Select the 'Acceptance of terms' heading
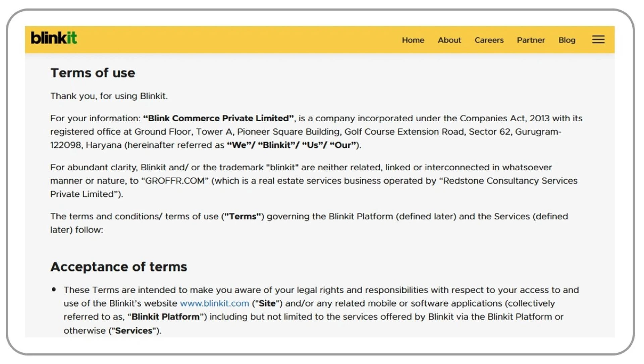This screenshot has width=644, height=364. (119, 267)
